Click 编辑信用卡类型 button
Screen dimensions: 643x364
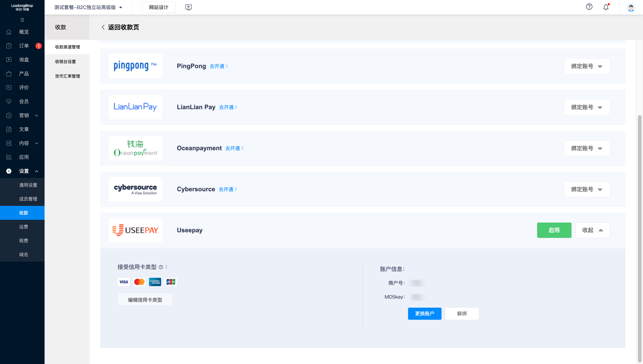tap(145, 300)
